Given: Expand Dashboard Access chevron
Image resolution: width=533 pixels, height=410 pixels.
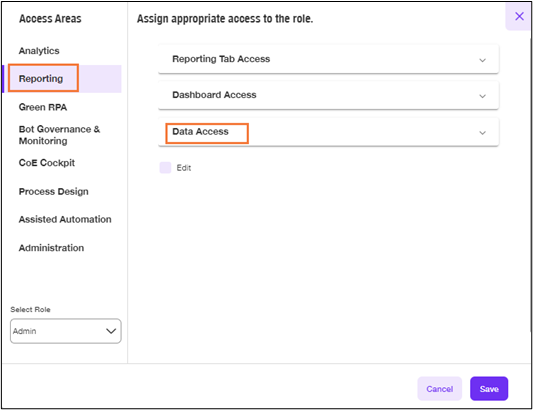Looking at the screenshot, I should click(x=482, y=96).
